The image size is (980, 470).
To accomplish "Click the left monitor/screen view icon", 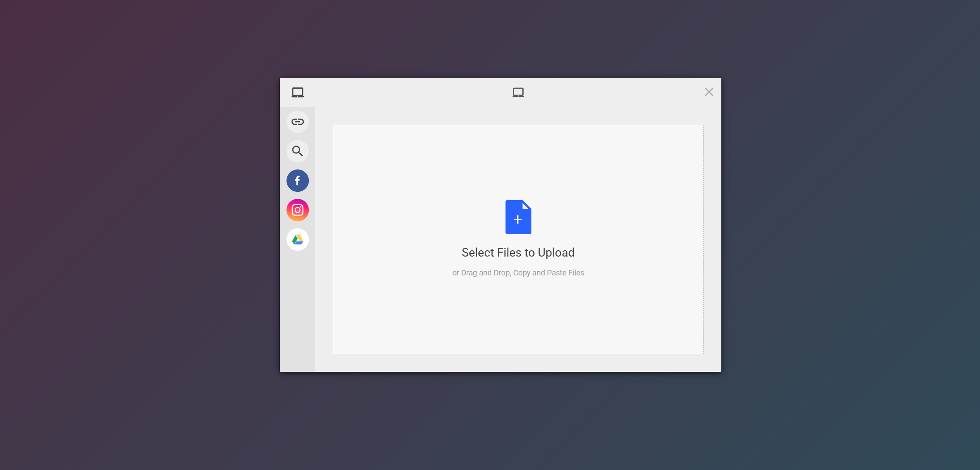I will 297,92.
